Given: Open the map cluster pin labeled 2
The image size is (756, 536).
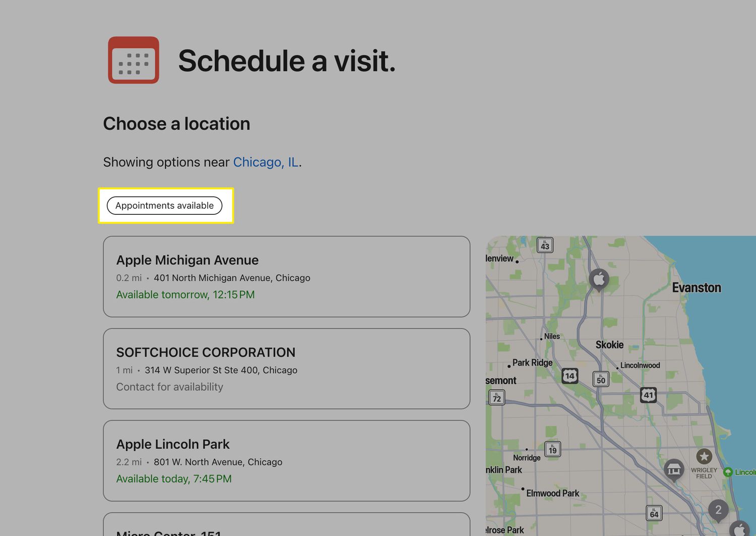Looking at the screenshot, I should pos(718,510).
